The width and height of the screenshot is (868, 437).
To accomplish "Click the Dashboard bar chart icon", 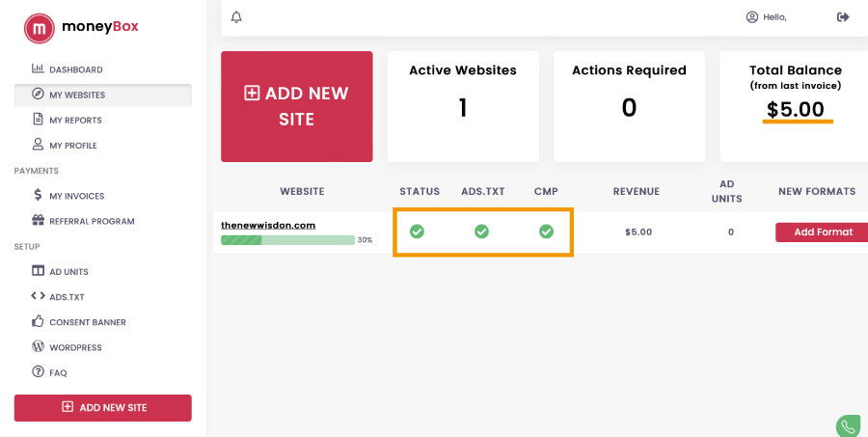I will (38, 68).
